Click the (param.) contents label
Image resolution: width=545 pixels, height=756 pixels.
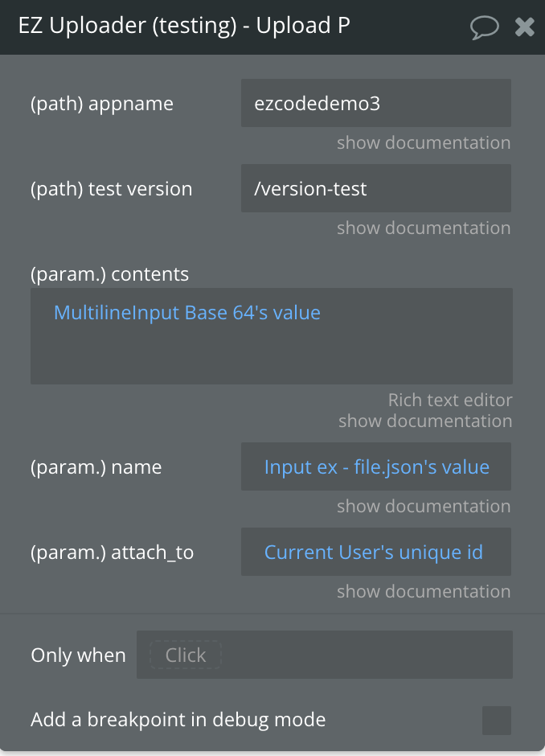tap(109, 274)
